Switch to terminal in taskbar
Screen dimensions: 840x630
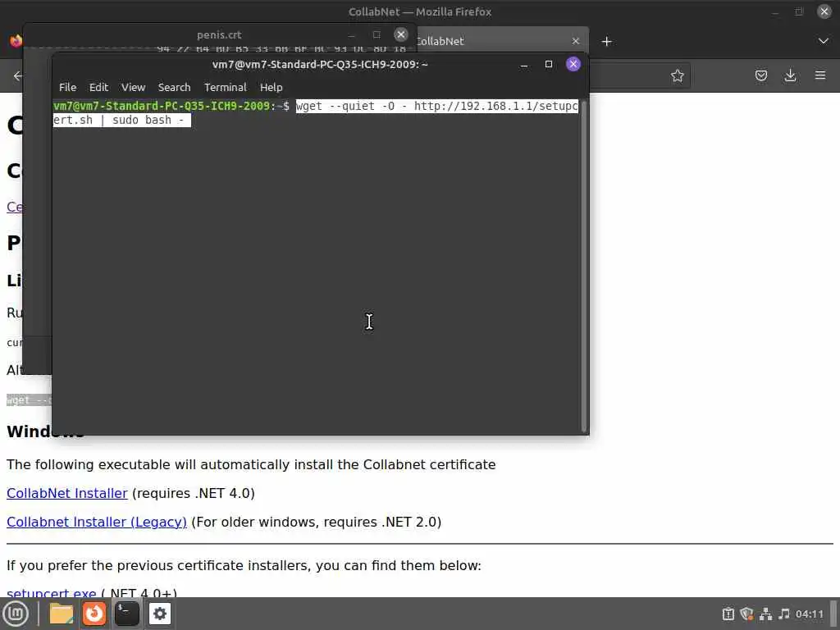127,614
